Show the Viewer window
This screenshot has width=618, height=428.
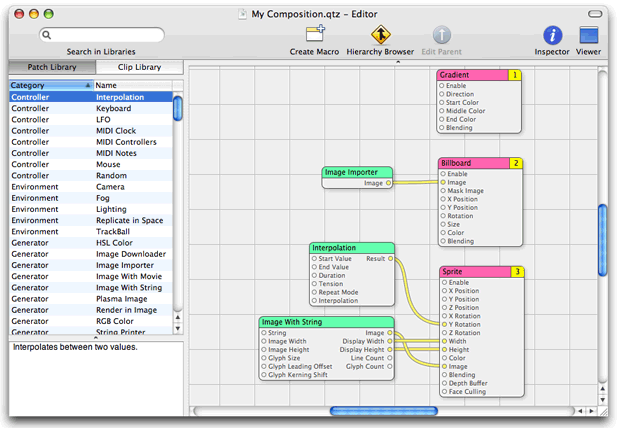tap(588, 35)
